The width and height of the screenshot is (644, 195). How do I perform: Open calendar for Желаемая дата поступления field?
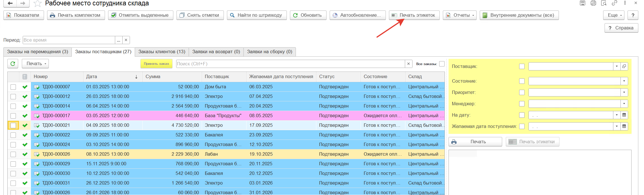(624, 126)
